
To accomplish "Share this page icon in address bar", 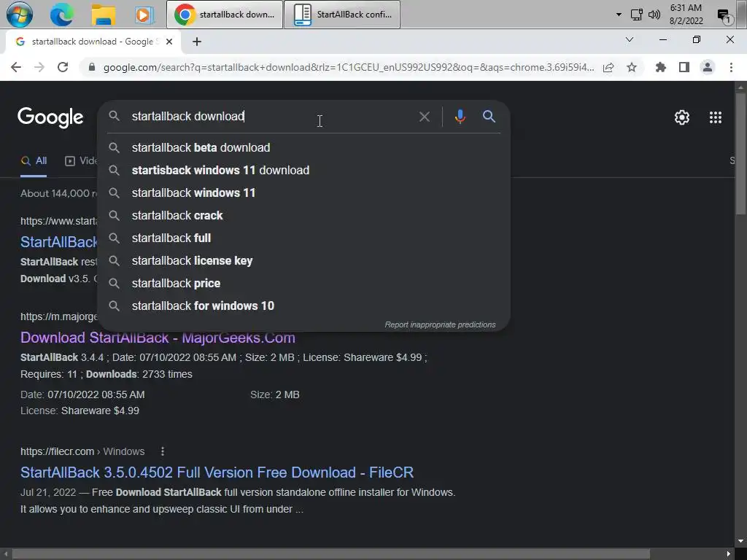I will 608,67.
